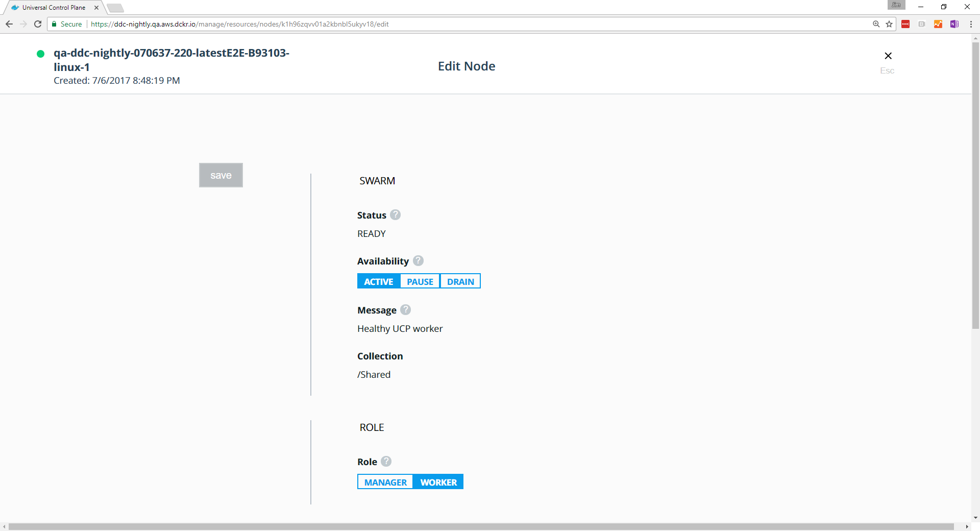The height and width of the screenshot is (531, 980).
Task: Open the OneNote extension icon
Action: 954,24
